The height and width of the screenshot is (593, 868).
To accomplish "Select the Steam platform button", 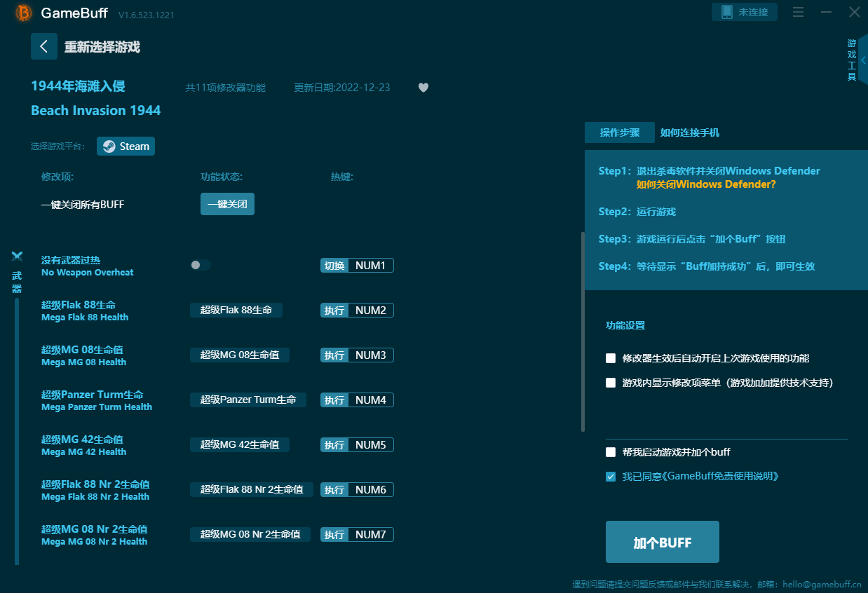I will [126, 146].
